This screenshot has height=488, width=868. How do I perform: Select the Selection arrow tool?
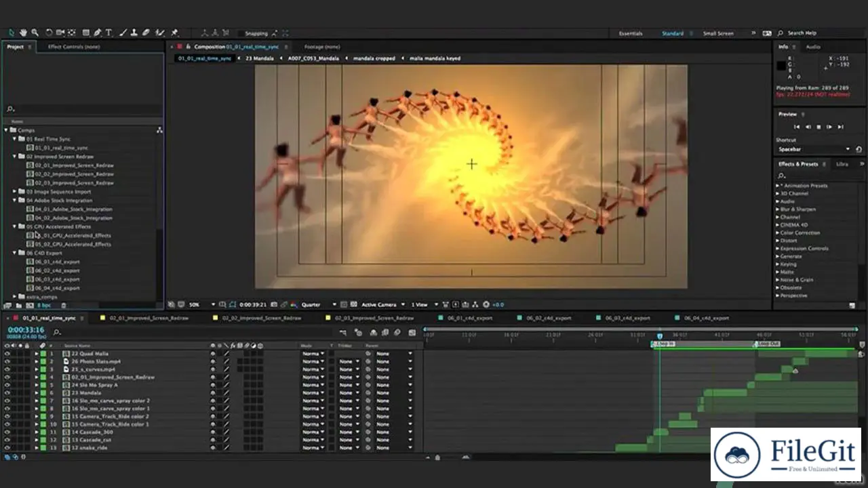click(x=12, y=33)
